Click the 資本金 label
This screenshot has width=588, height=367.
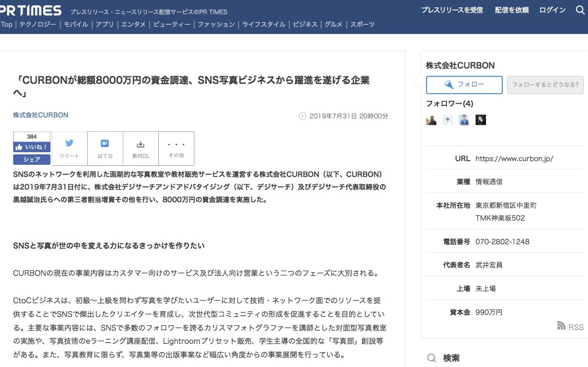click(x=460, y=312)
